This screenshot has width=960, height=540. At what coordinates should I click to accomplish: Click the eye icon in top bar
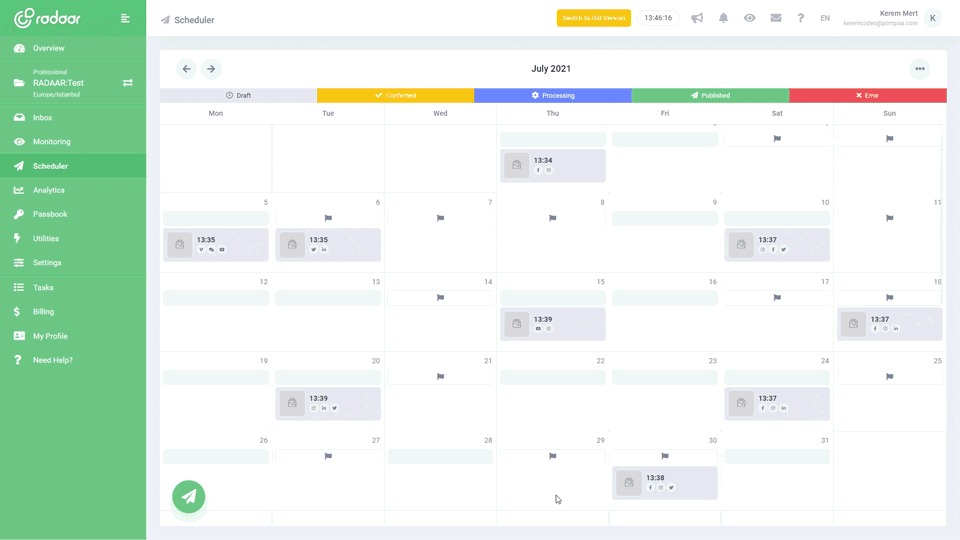click(749, 18)
